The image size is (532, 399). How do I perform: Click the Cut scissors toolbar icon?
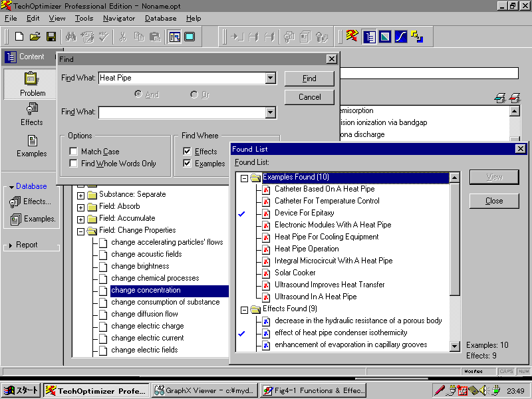pyautogui.click(x=123, y=37)
